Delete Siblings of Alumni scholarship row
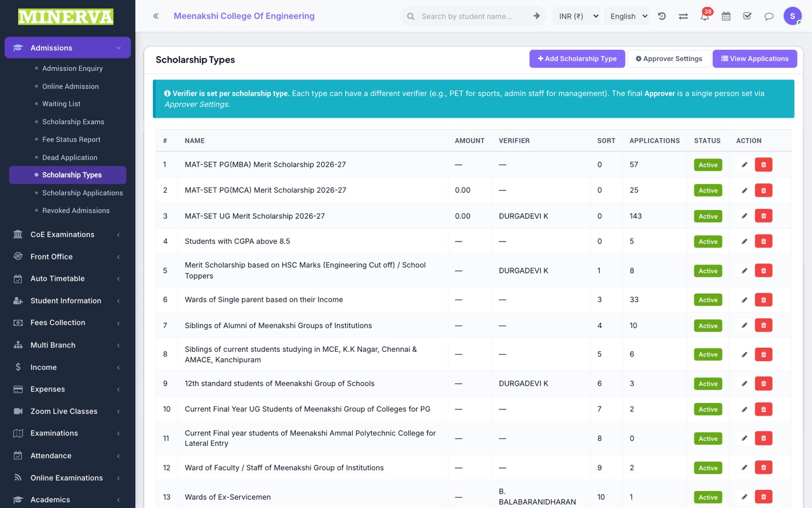Image resolution: width=812 pixels, height=508 pixels. point(763,326)
